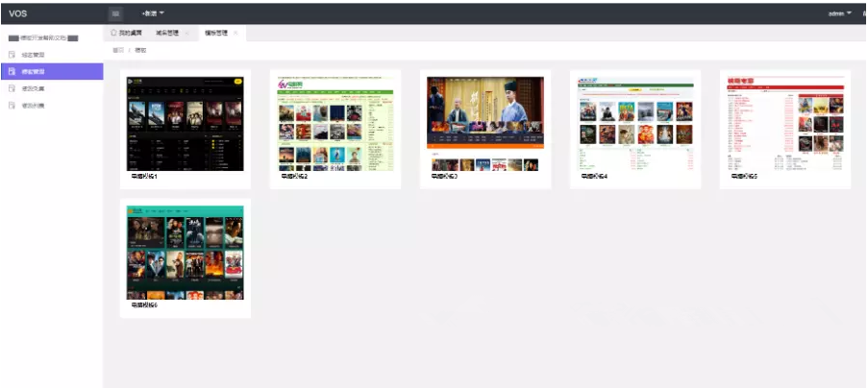Click the document icon in the highlighted sidebar entry
This screenshot has height=389, width=868.
point(12,71)
